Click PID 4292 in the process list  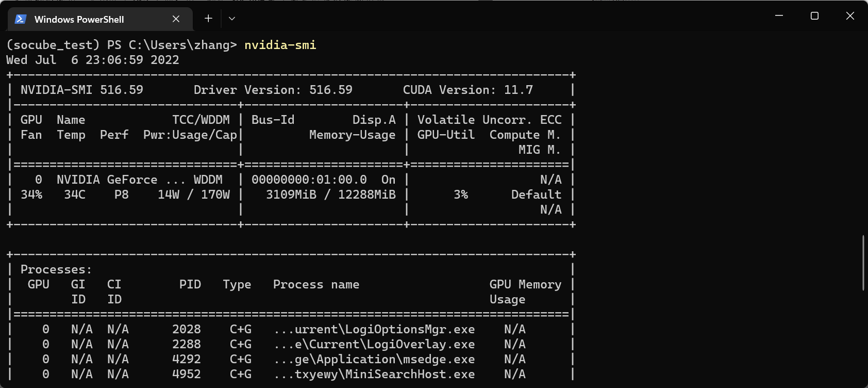[x=187, y=359]
